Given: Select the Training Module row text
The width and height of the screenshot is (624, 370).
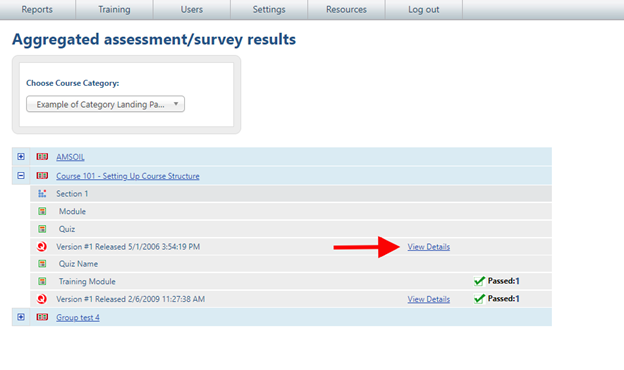Looking at the screenshot, I should [87, 281].
